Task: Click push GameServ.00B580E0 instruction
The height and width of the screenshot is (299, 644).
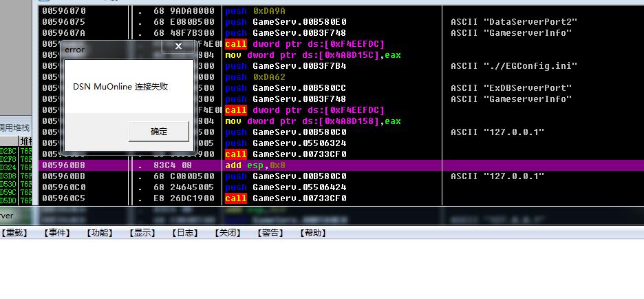Action: 286,22
